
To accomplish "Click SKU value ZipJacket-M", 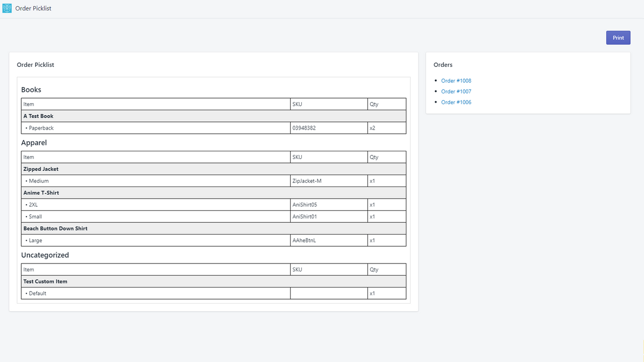I will pyautogui.click(x=307, y=181).
